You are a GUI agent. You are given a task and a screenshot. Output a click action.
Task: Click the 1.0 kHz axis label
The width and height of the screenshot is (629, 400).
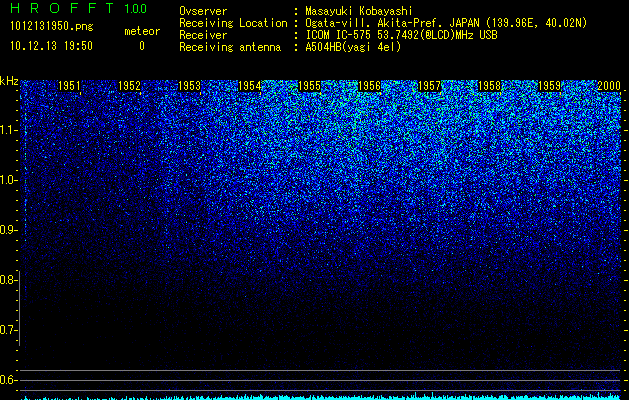(x=7, y=180)
